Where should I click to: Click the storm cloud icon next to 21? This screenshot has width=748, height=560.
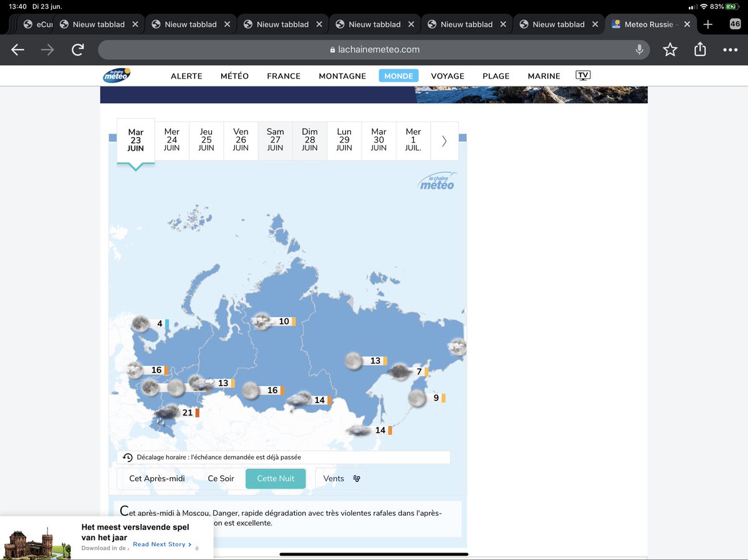167,412
